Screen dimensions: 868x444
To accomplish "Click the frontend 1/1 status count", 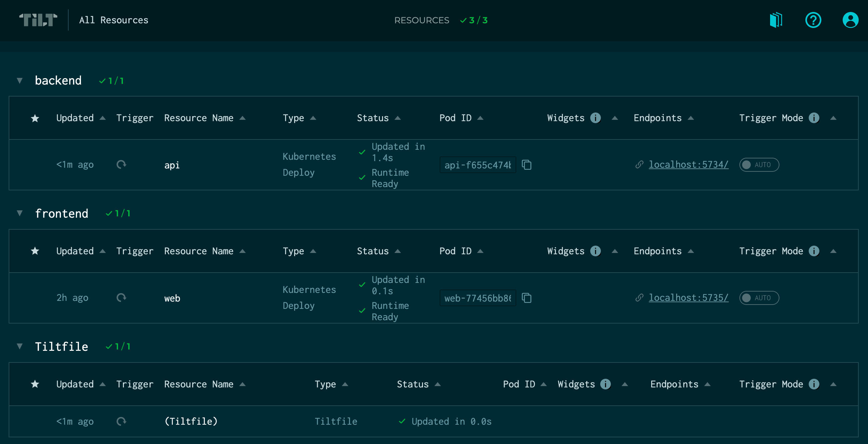I will pyautogui.click(x=118, y=213).
